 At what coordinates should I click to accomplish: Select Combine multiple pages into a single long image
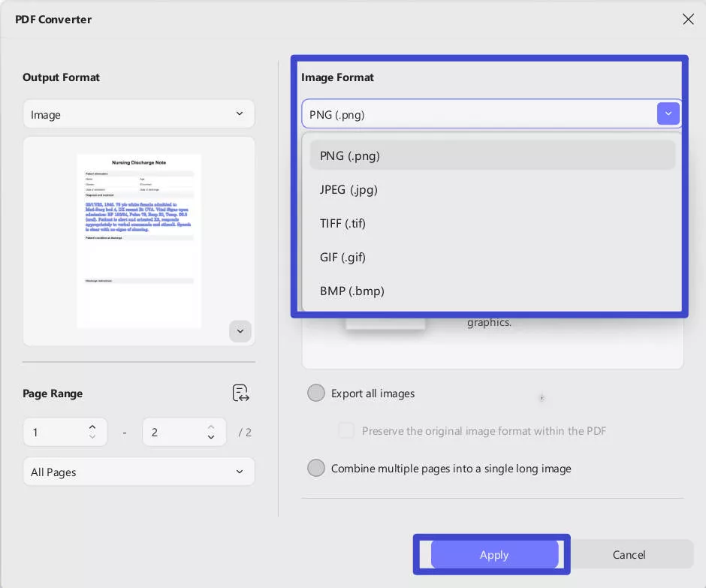click(316, 468)
